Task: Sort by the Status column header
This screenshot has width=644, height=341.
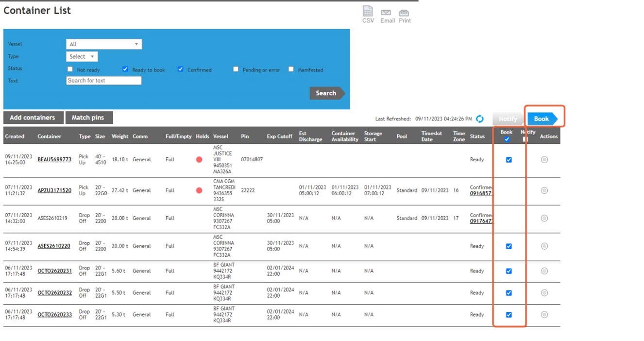Action: tap(477, 136)
